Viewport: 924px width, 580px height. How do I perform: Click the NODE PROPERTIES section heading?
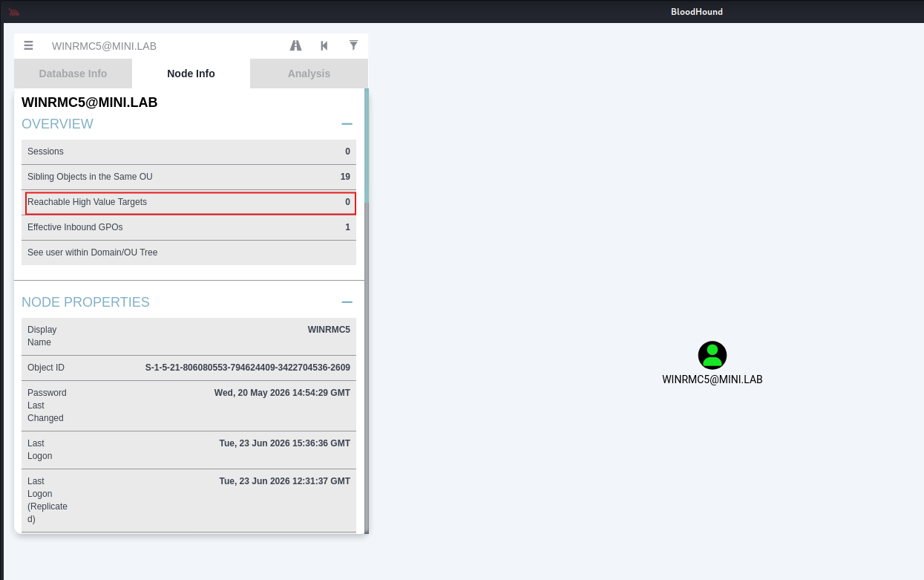click(x=85, y=302)
